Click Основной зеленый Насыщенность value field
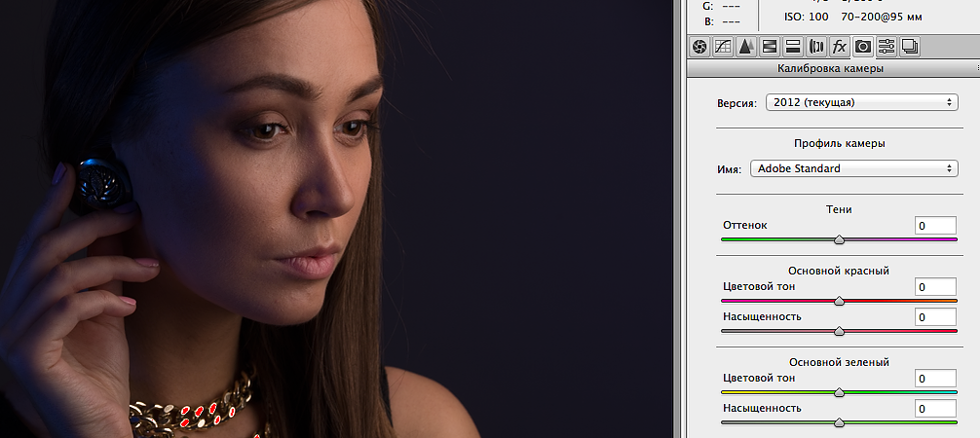The height and width of the screenshot is (438, 980). (x=935, y=409)
